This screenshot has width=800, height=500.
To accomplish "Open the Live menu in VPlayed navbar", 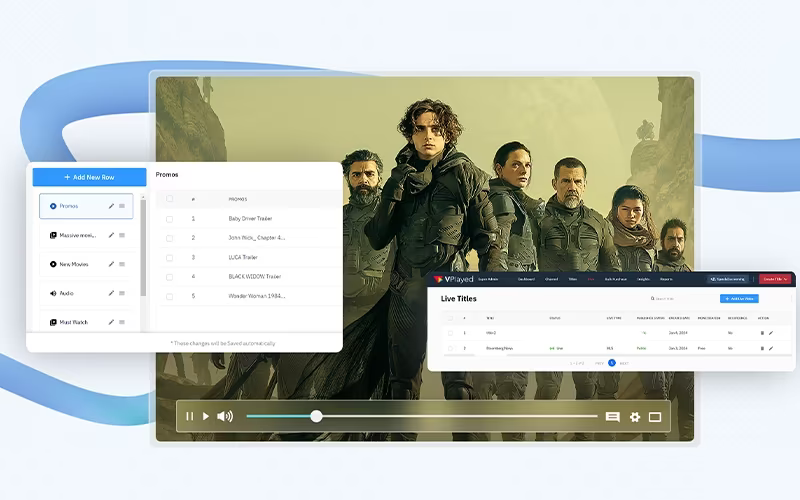I will 591,279.
